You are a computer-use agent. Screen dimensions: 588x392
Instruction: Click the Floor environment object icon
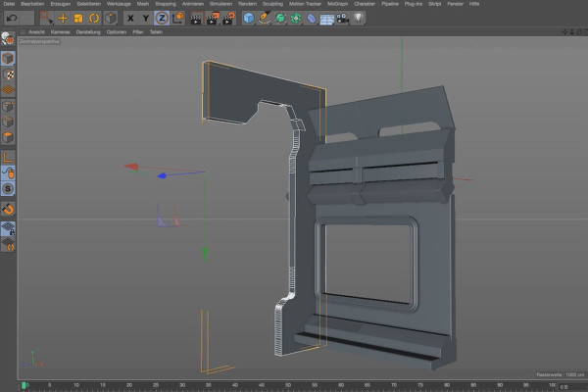pyautogui.click(x=327, y=19)
